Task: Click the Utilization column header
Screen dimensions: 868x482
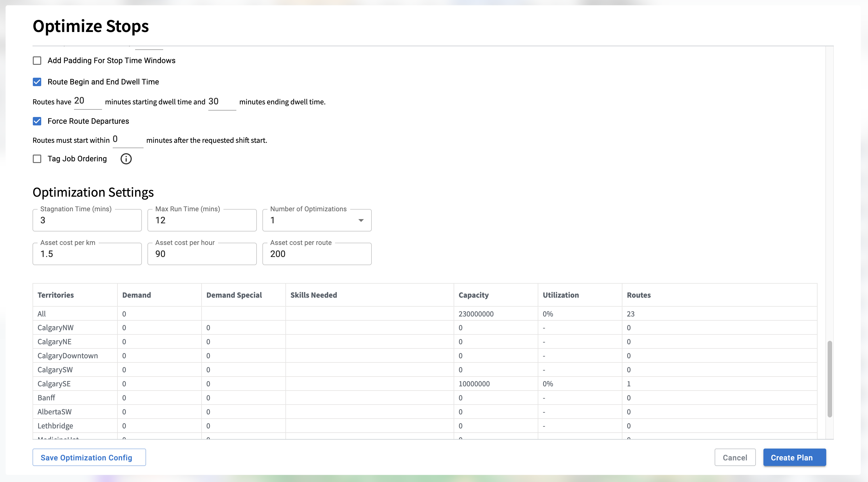Action: pyautogui.click(x=560, y=295)
